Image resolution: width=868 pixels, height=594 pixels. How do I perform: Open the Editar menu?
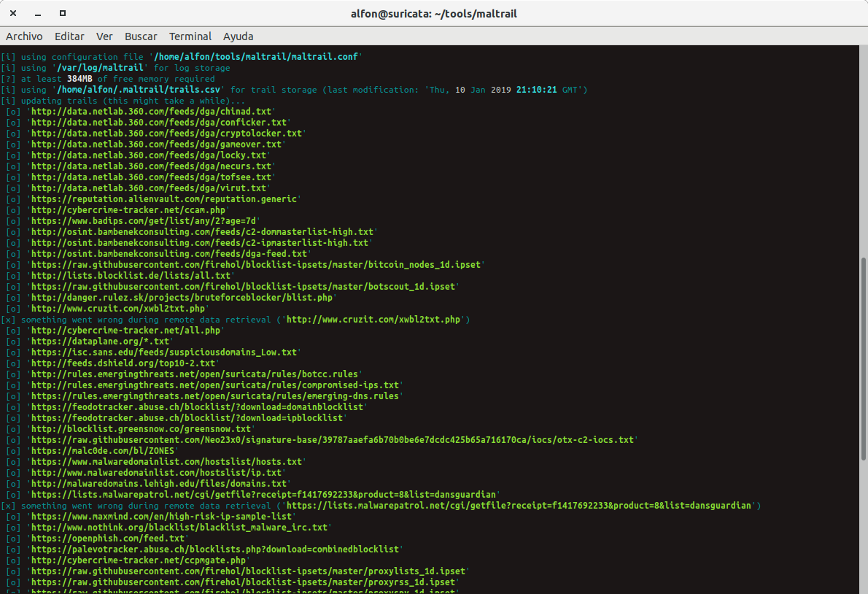(x=69, y=36)
